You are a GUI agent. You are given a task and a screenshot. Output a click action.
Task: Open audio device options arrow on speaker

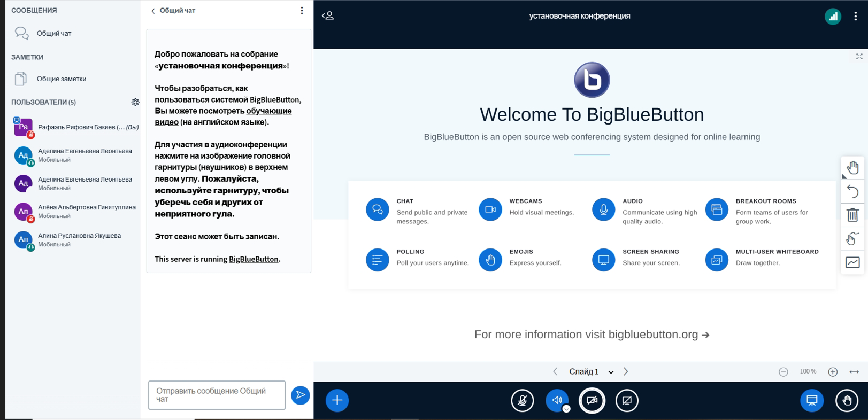pyautogui.click(x=566, y=409)
